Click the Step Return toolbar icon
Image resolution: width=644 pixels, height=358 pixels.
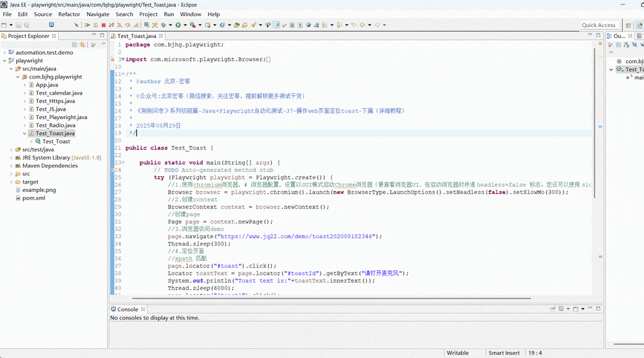click(x=136, y=24)
